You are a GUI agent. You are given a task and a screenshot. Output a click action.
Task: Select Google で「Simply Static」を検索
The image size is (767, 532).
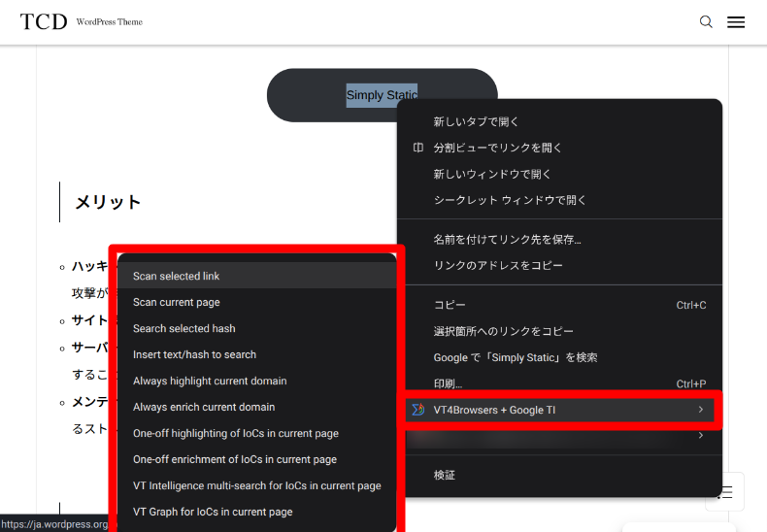(x=559, y=357)
